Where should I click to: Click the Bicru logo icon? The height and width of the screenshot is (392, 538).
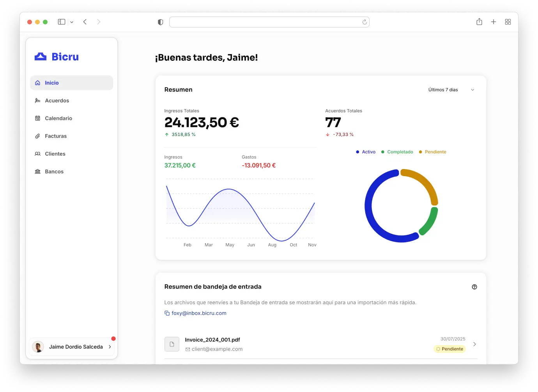[41, 57]
